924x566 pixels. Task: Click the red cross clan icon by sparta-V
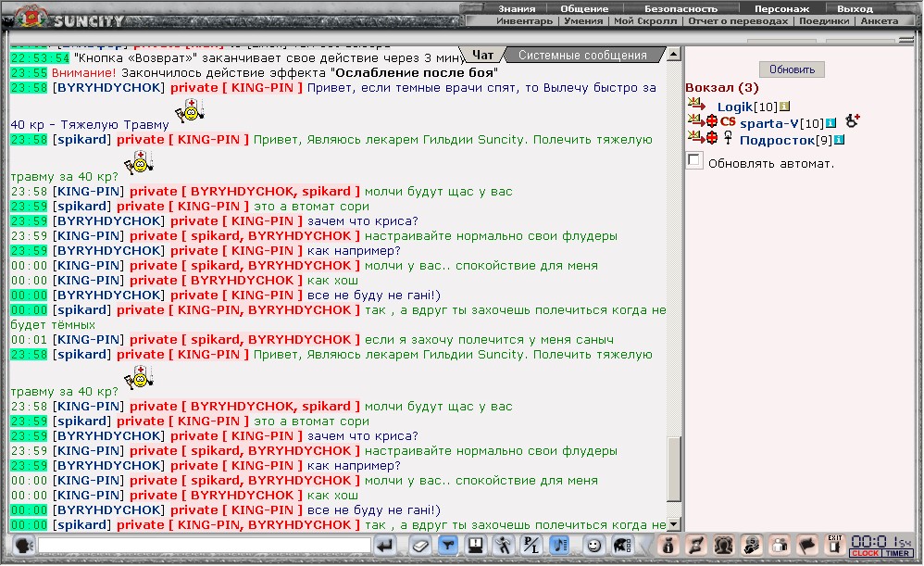pos(712,121)
